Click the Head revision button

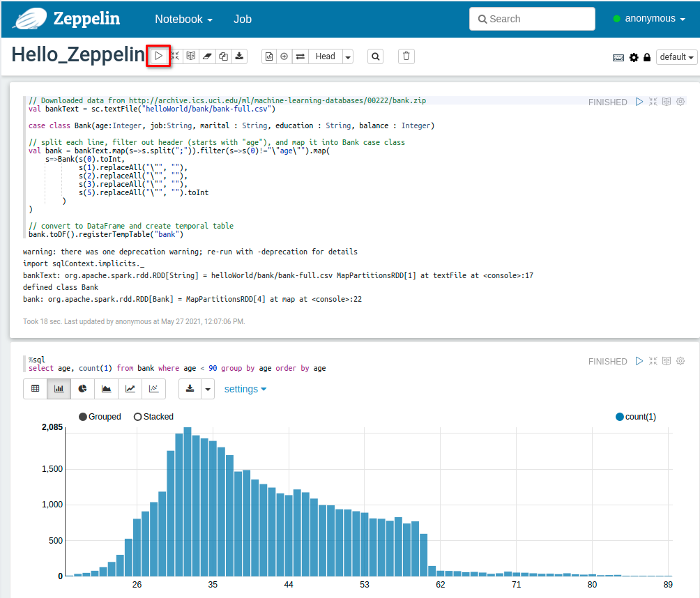325,56
